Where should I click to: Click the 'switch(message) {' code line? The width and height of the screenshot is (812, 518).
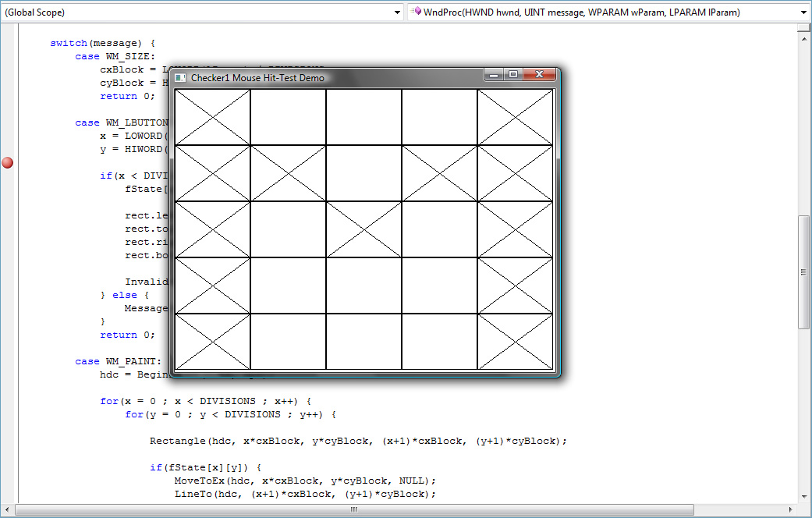102,43
